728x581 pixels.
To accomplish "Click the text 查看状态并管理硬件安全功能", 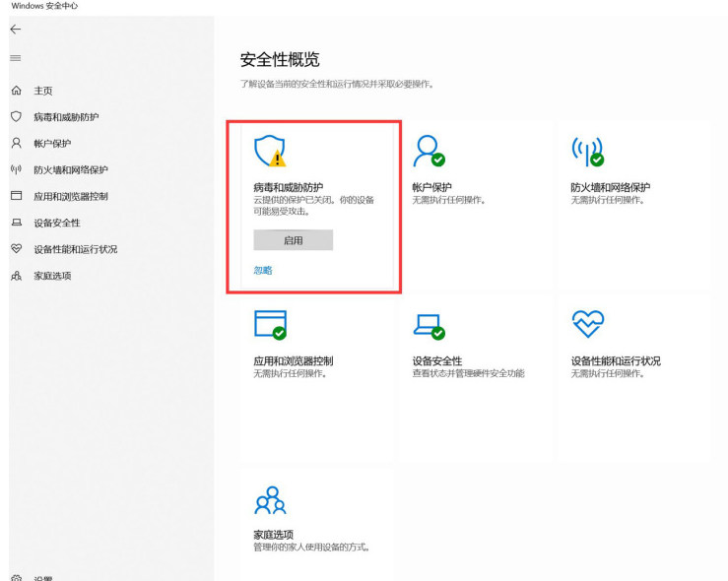I will pos(469,373).
